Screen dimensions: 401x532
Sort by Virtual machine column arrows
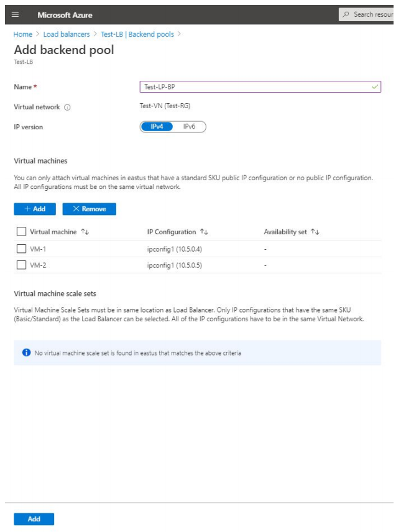tap(85, 232)
